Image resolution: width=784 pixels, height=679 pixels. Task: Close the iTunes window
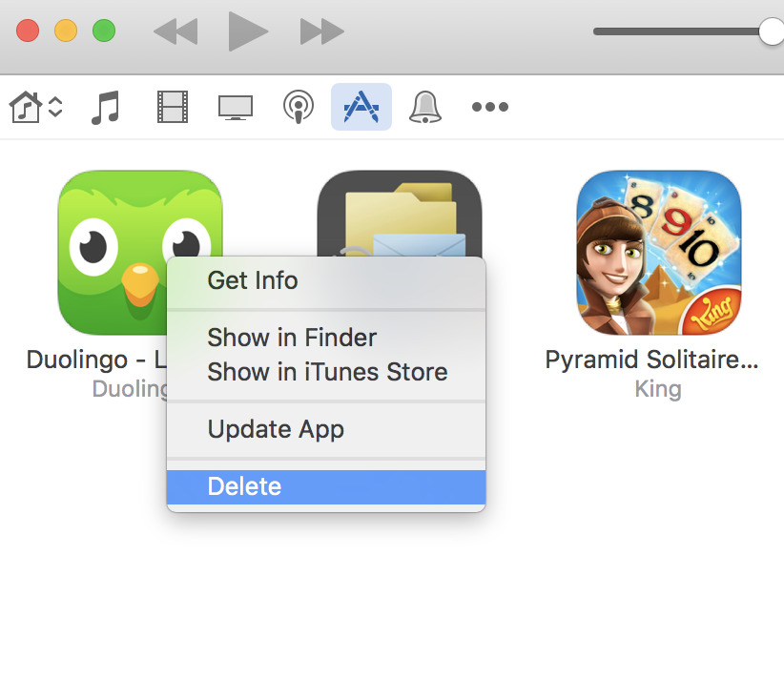pyautogui.click(x=28, y=31)
